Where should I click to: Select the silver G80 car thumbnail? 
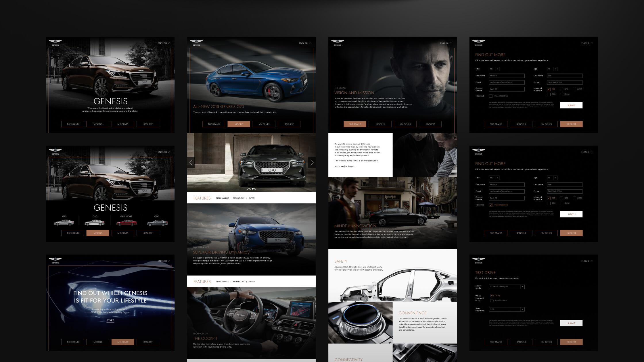pyautogui.click(x=95, y=223)
